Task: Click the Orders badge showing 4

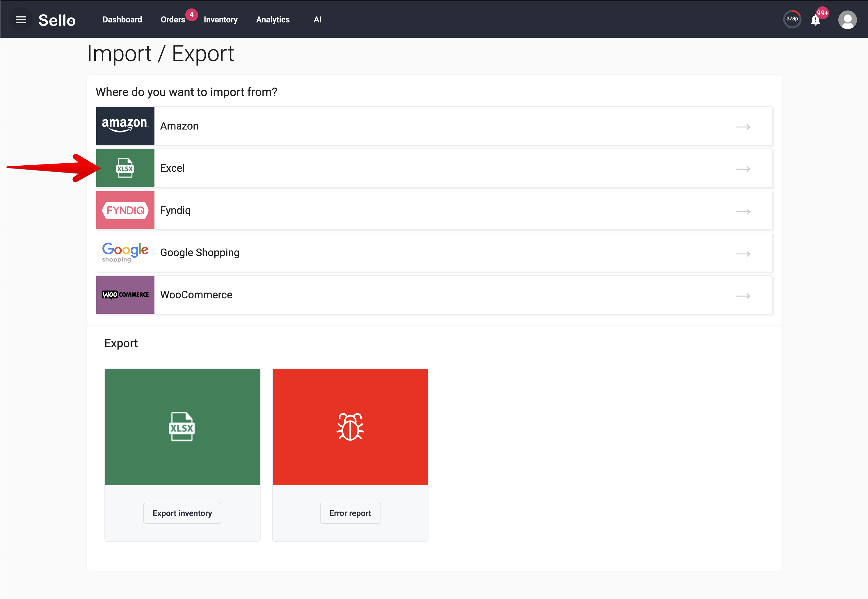Action: point(191,15)
